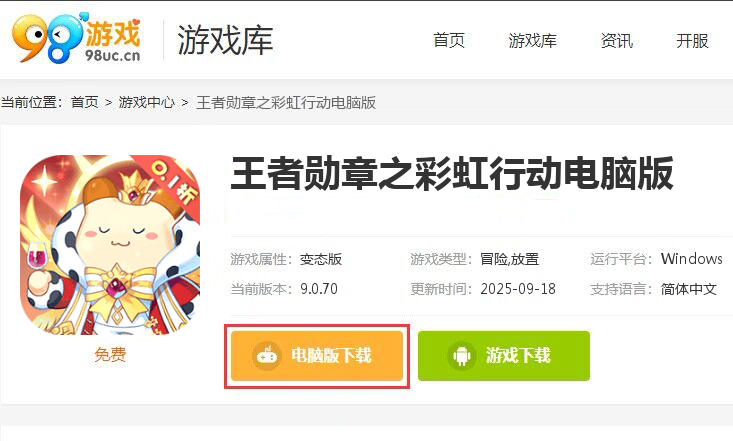Click the 游戏库 header title text

pyautogui.click(x=225, y=40)
